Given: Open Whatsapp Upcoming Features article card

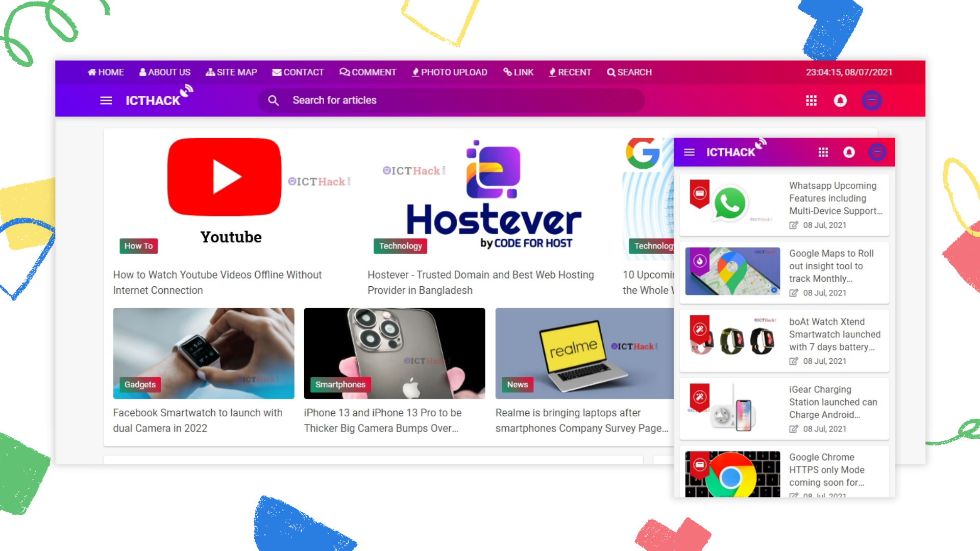Looking at the screenshot, I should point(835,198).
